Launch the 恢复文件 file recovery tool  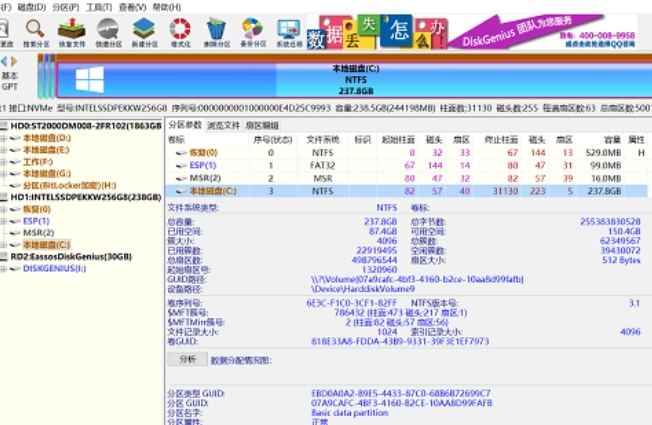click(72, 32)
